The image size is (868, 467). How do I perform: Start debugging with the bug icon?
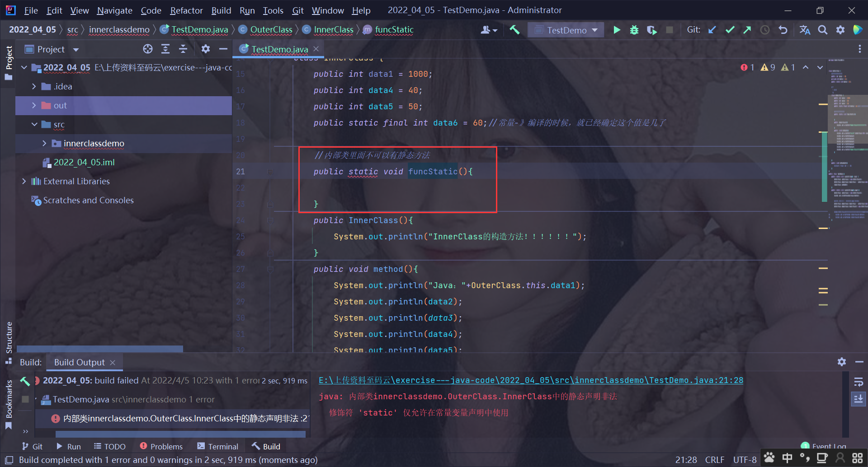[x=634, y=30]
